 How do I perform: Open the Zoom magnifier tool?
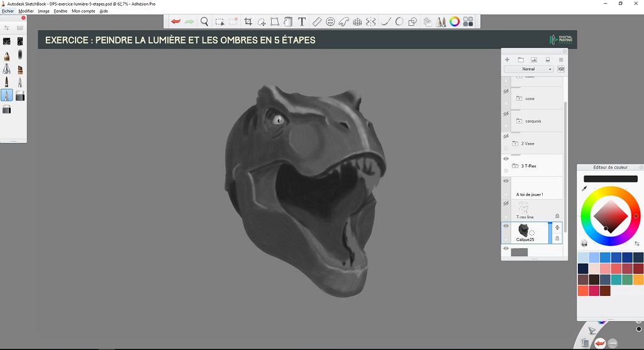(204, 22)
